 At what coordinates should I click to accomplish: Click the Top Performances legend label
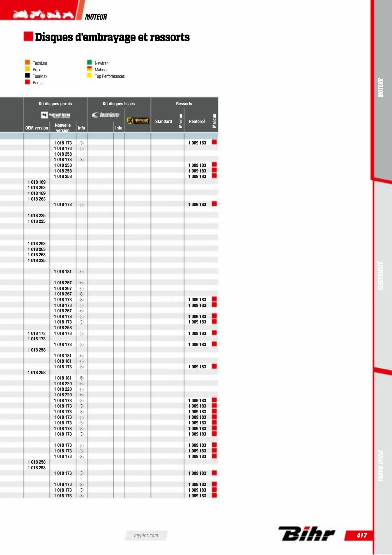click(x=110, y=76)
